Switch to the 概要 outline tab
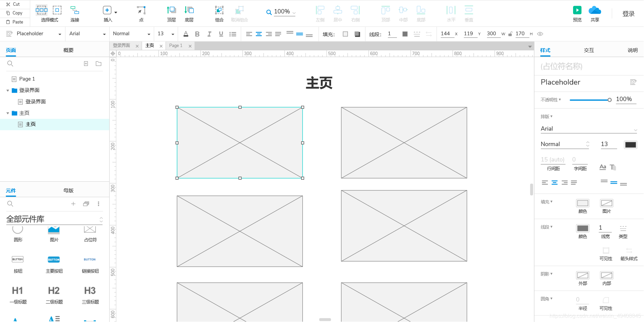Image resolution: width=644 pixels, height=322 pixels. coord(68,50)
